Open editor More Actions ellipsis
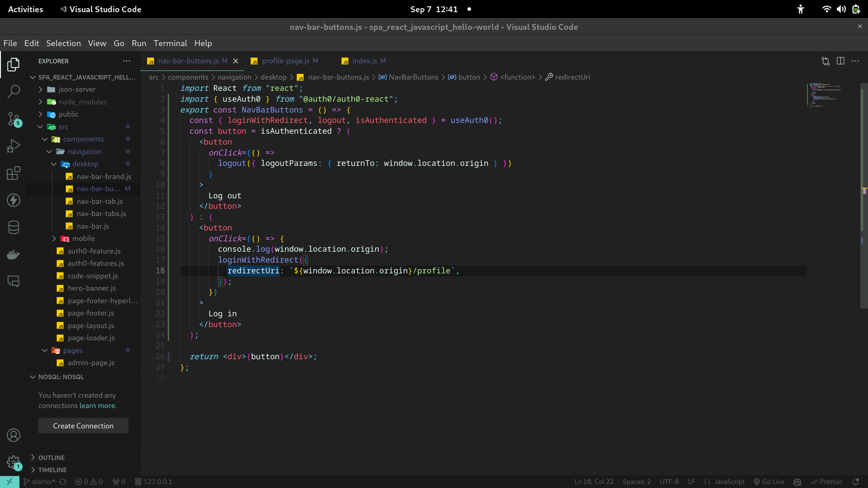Screen dimensions: 868x488 tap(855, 61)
